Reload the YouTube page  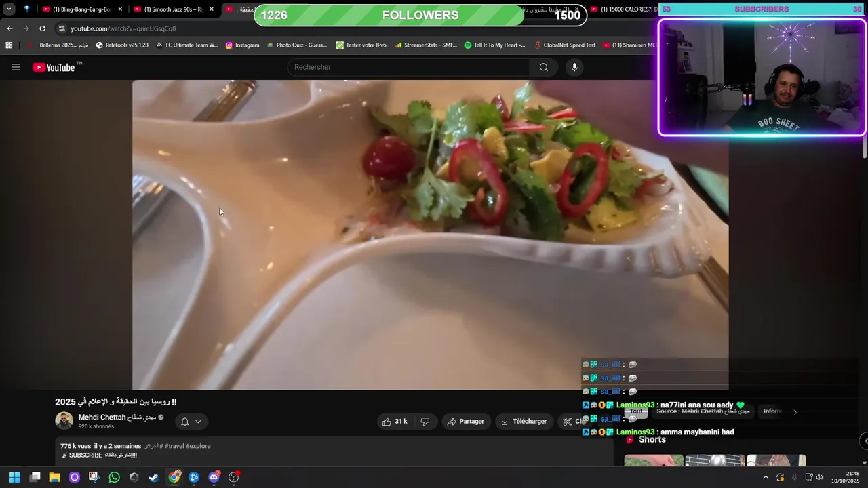click(x=42, y=28)
